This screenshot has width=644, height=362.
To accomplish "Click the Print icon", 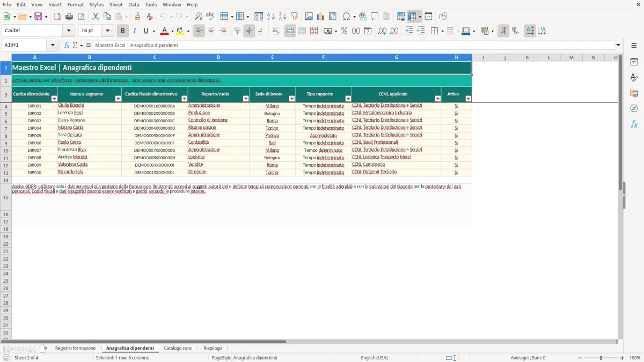I will (x=69, y=17).
